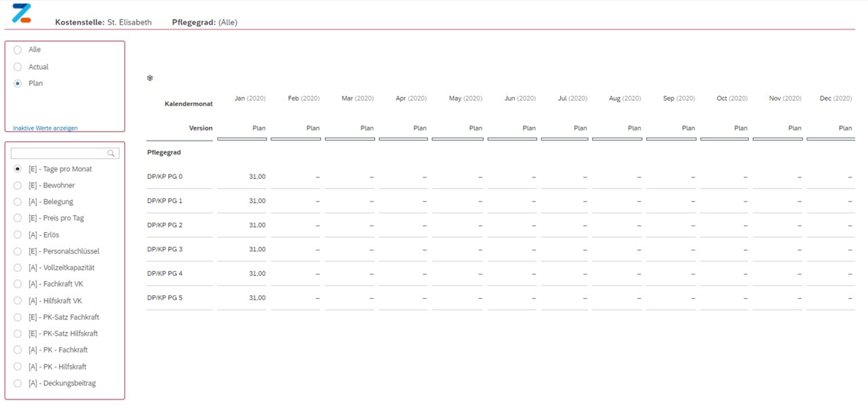Select the Actual version radio button
This screenshot has height=408, width=868.
(x=18, y=67)
